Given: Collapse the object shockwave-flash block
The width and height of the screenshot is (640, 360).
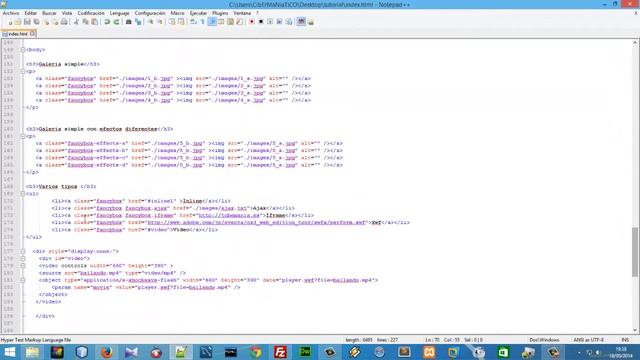Looking at the screenshot, I should (23, 280).
